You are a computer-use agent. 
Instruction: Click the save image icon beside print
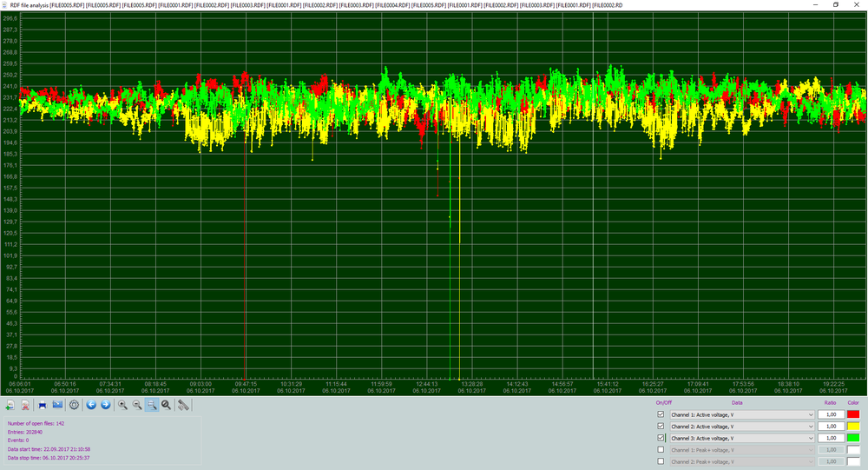point(57,405)
